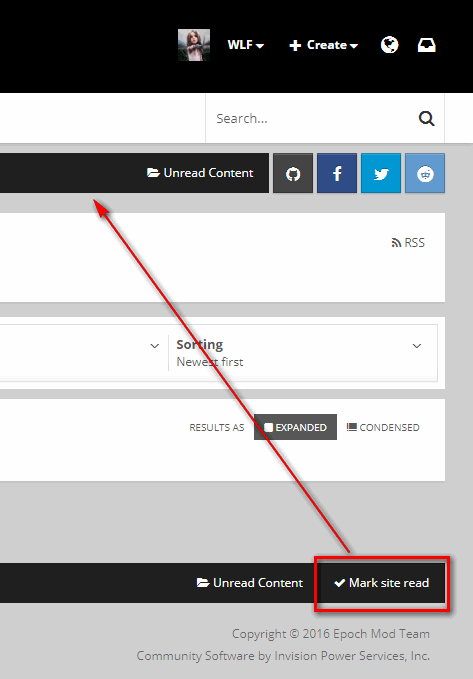Open the messages inbox icon

pos(427,45)
